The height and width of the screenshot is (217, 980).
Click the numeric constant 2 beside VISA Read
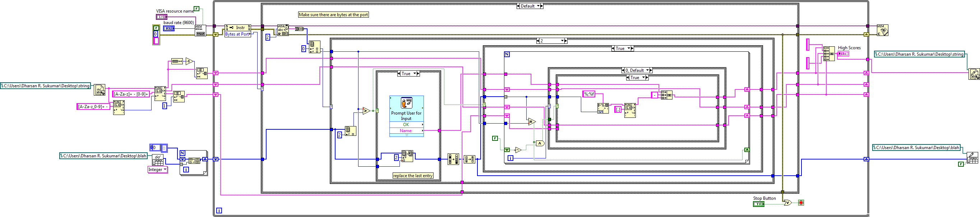point(268,37)
